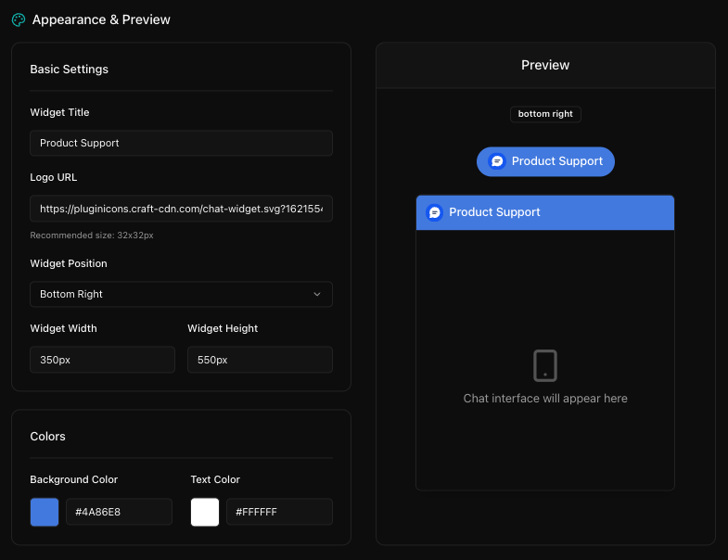Click chat bubble icon in preview widget header
Screen dimensions: 728x560
tap(435, 212)
